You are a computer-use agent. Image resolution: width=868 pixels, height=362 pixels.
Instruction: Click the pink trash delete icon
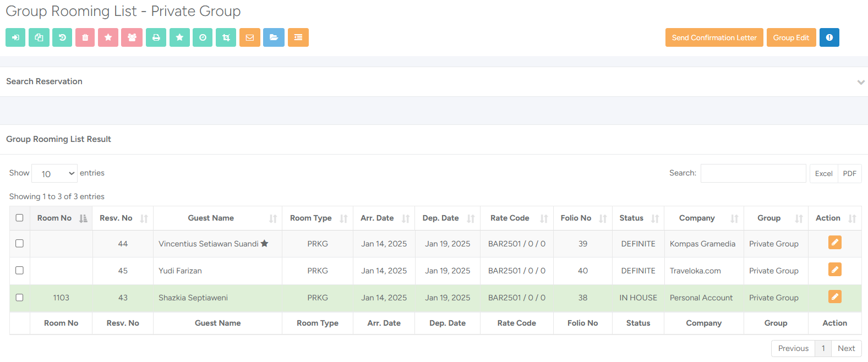pyautogui.click(x=85, y=37)
